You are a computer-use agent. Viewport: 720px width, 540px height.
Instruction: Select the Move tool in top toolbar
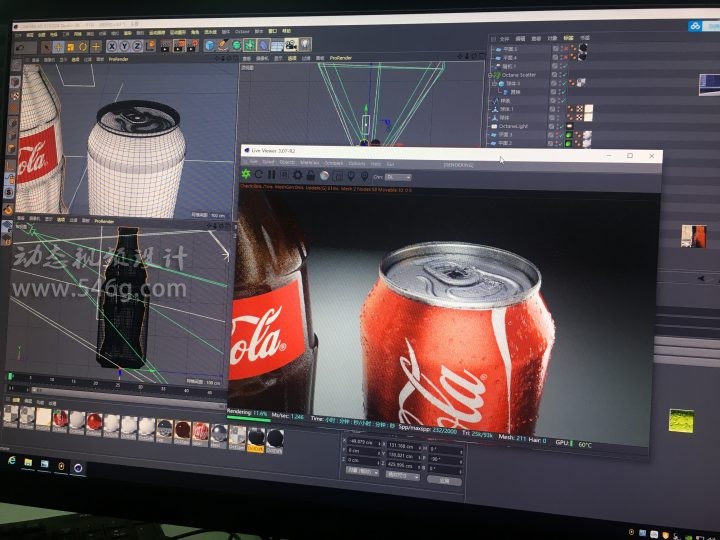pos(57,46)
